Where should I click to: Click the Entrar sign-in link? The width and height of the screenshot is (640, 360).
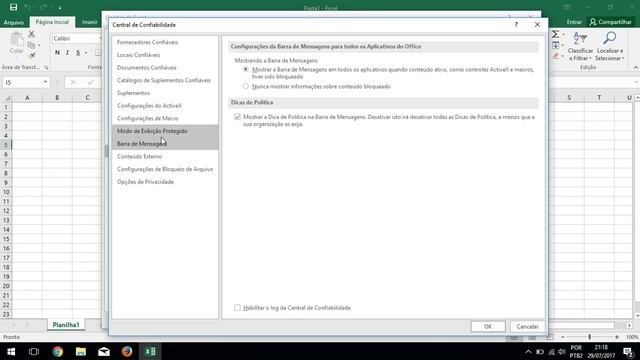tap(574, 22)
